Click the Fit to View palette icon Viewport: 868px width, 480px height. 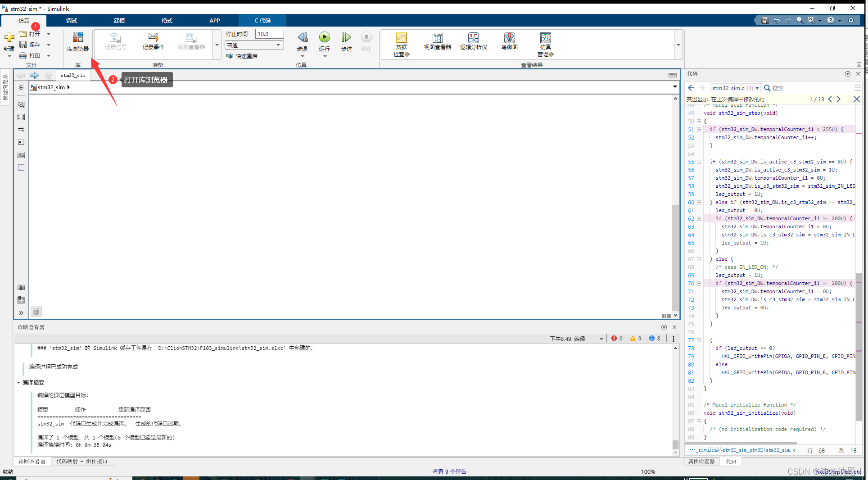[x=21, y=117]
